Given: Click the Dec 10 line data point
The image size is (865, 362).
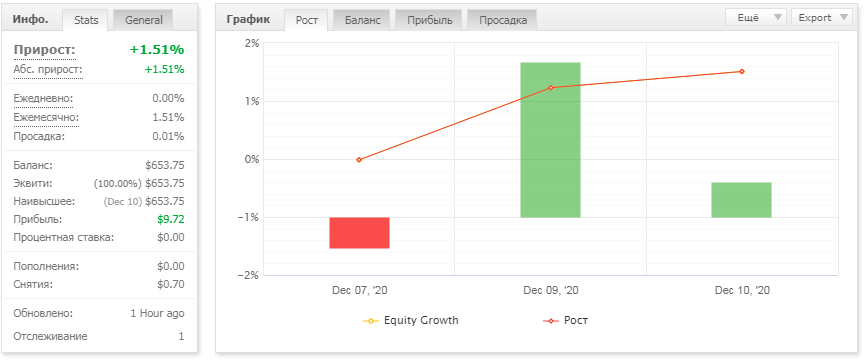Looking at the screenshot, I should [x=742, y=71].
